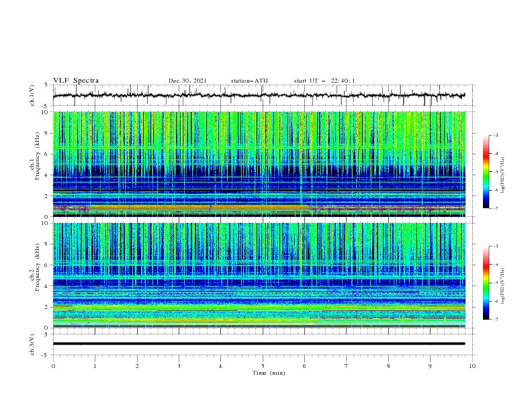Click time axis tick label '9'
Screen dimensions: 532x411
430,366
